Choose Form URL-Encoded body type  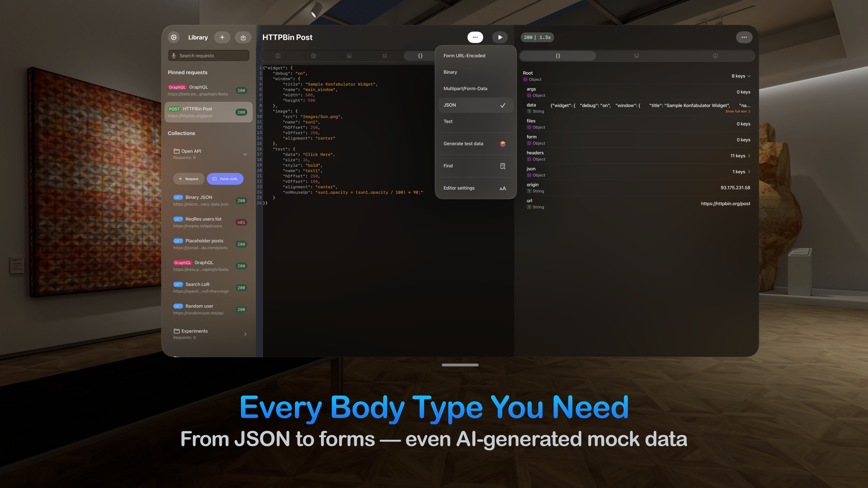tap(475, 56)
